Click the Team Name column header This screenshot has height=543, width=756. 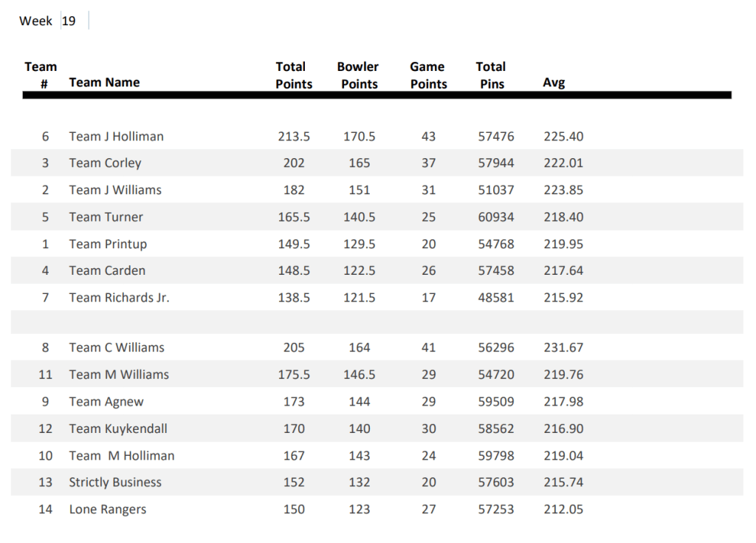104,83
